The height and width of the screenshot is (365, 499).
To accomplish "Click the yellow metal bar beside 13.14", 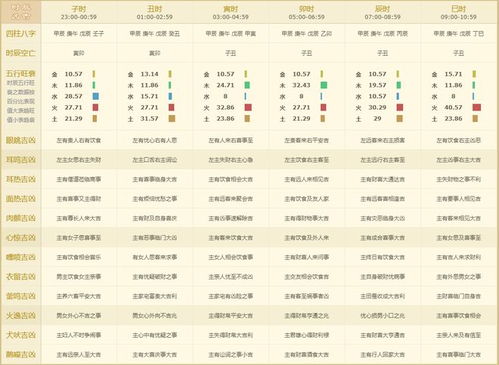I will (170, 74).
